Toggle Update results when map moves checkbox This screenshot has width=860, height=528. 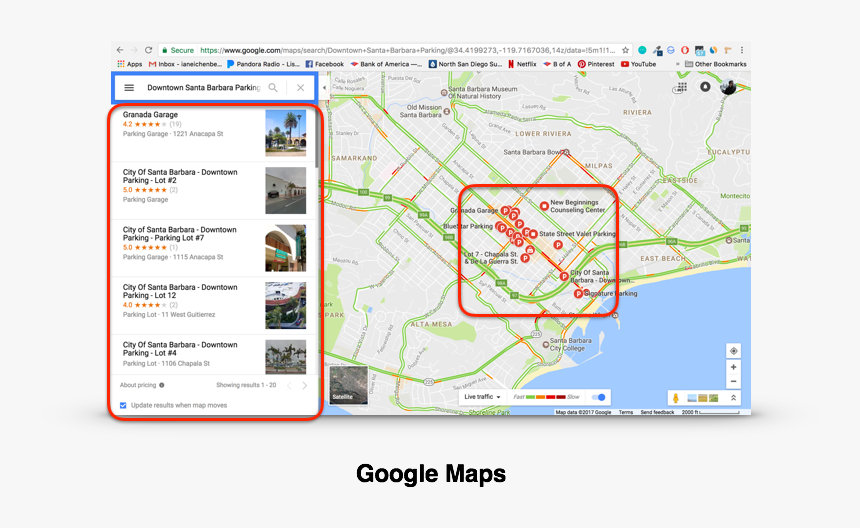point(123,406)
